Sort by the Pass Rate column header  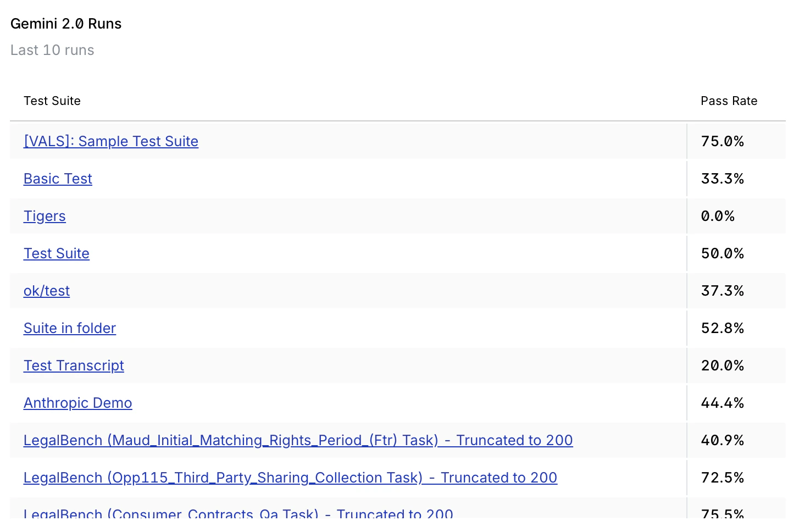click(729, 101)
